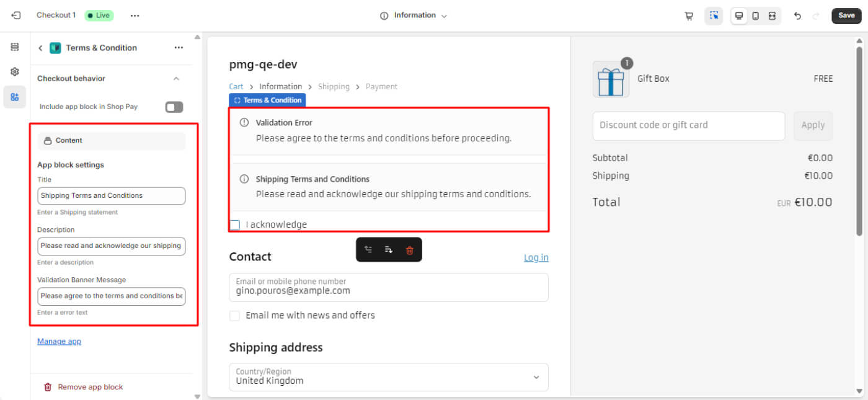Delete the block using red trash icon

pos(409,250)
